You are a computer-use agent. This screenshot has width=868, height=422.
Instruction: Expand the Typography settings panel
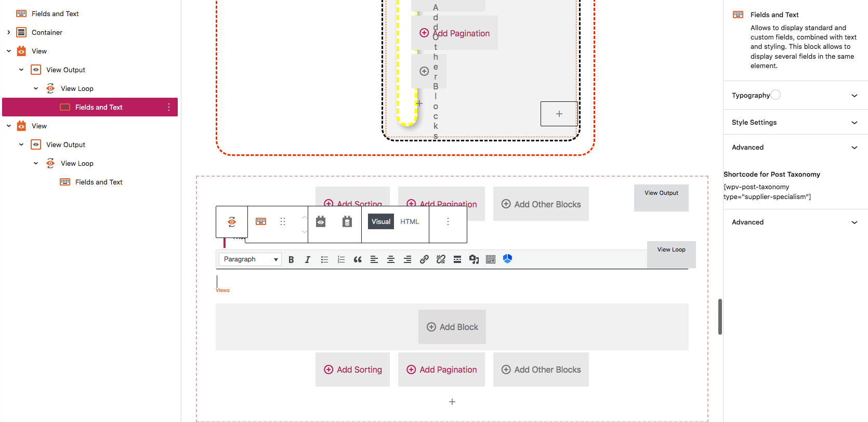point(795,95)
